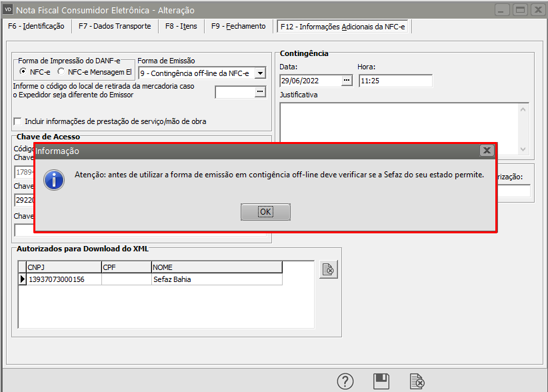
Task: Open lookup for local de retirada code
Action: [260, 91]
